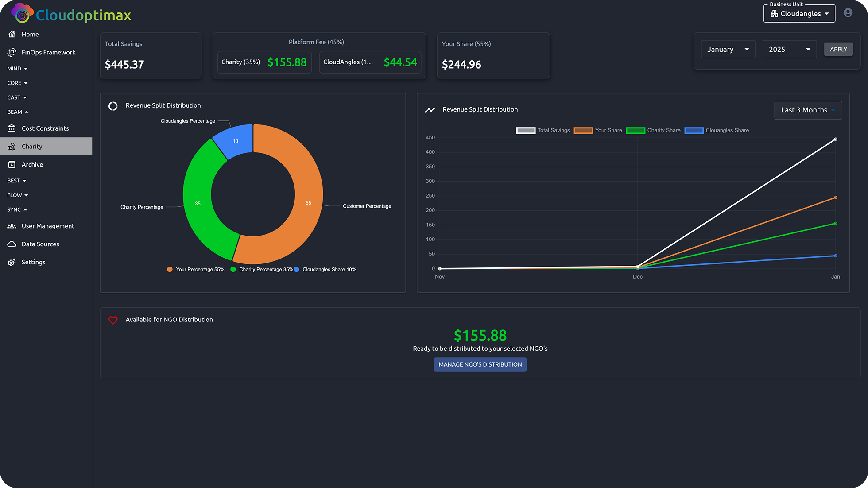Toggle Charity Share series in legend

coord(653,131)
